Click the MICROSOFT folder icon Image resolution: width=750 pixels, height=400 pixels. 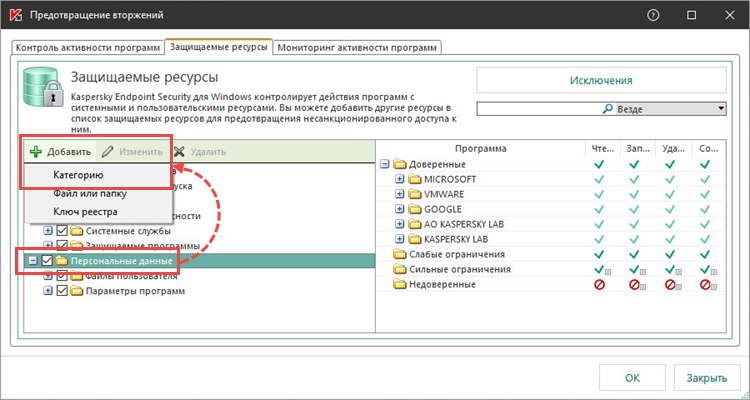pos(415,179)
